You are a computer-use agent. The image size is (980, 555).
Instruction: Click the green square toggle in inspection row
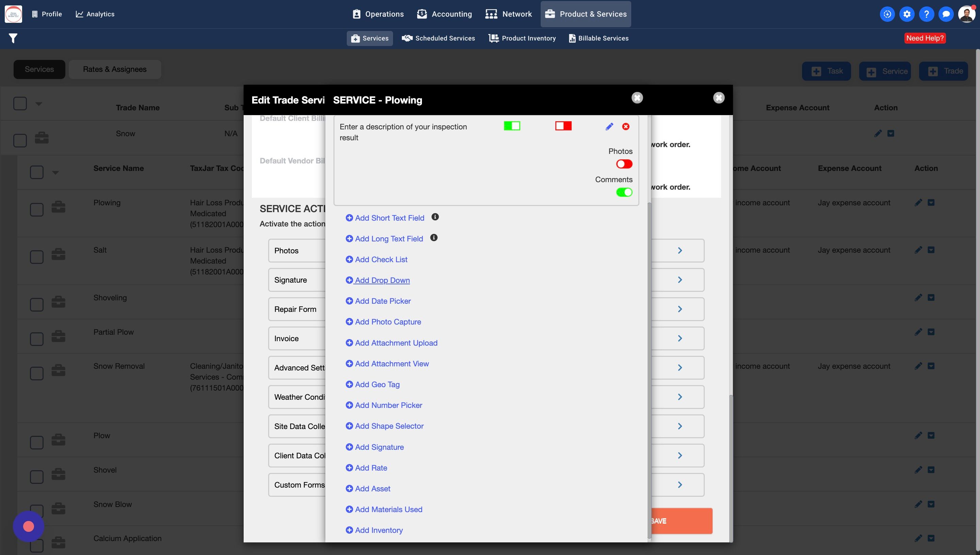[511, 126]
